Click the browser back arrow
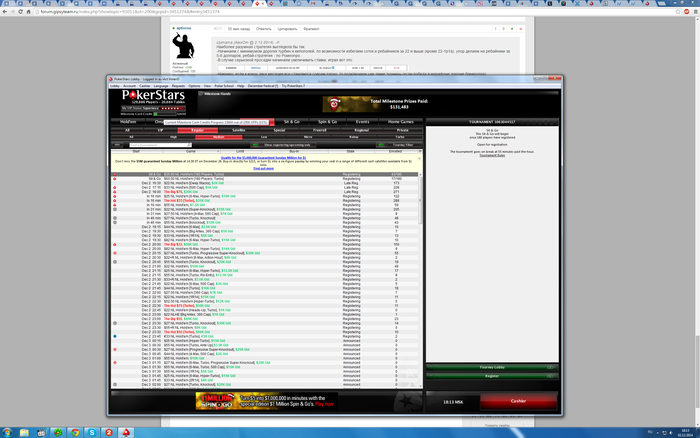 (4, 12)
